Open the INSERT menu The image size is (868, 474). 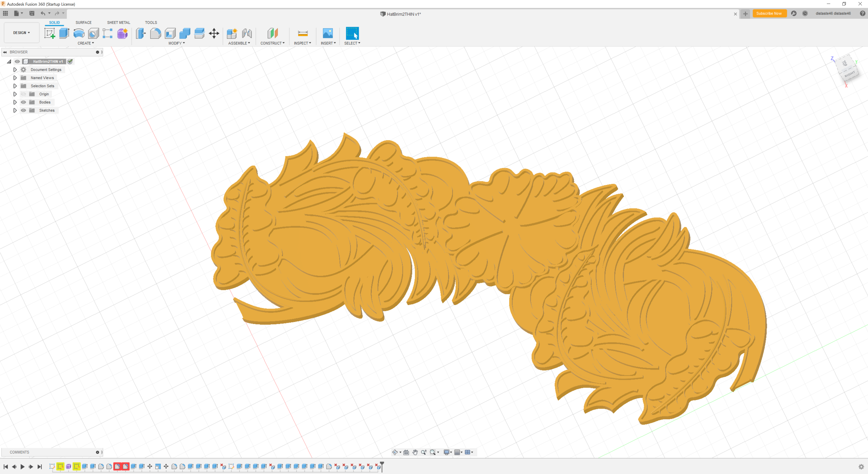328,43
